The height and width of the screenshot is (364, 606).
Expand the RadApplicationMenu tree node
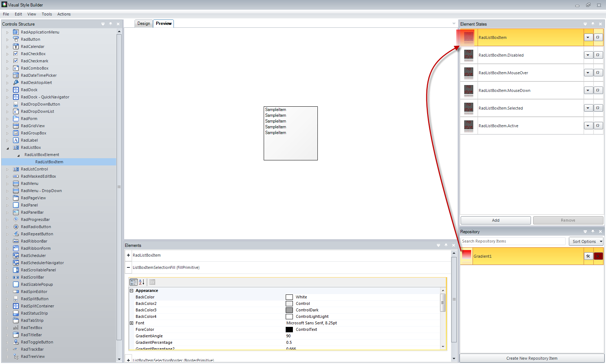click(x=7, y=32)
